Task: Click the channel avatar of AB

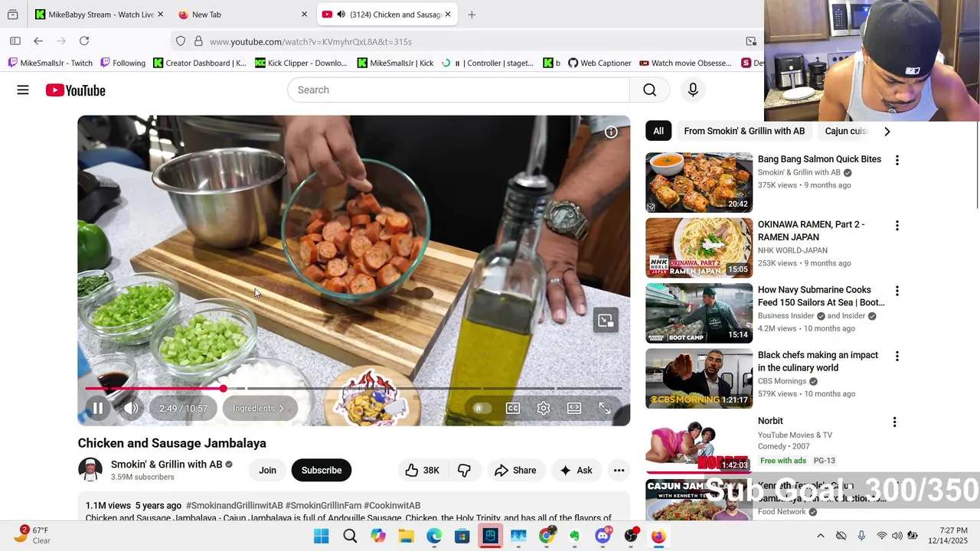Action: [x=90, y=470]
